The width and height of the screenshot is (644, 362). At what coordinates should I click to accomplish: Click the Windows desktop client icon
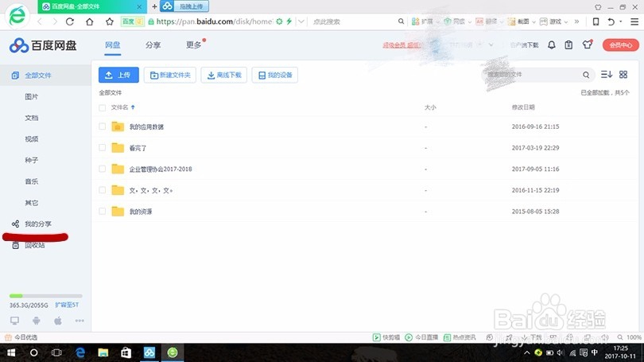click(x=15, y=321)
